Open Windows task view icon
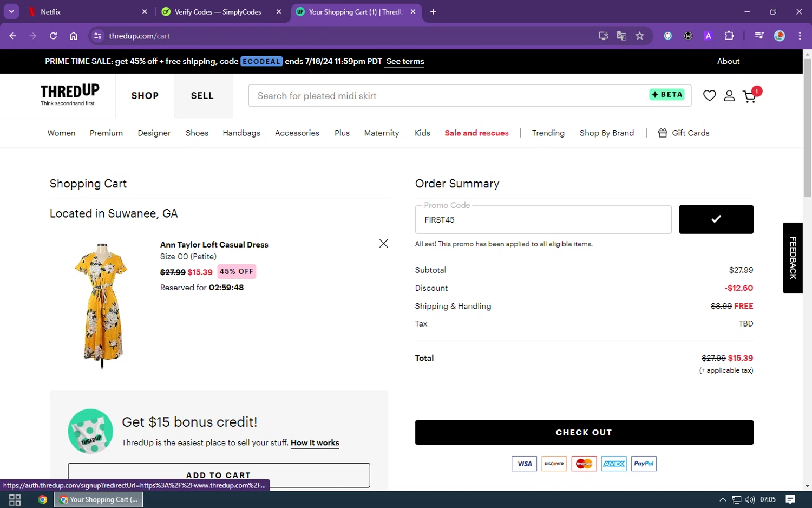 15,500
